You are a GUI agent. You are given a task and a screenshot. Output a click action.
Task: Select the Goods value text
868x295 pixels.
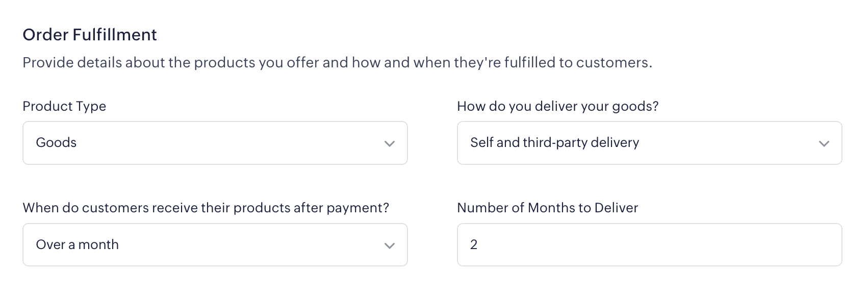(x=56, y=142)
